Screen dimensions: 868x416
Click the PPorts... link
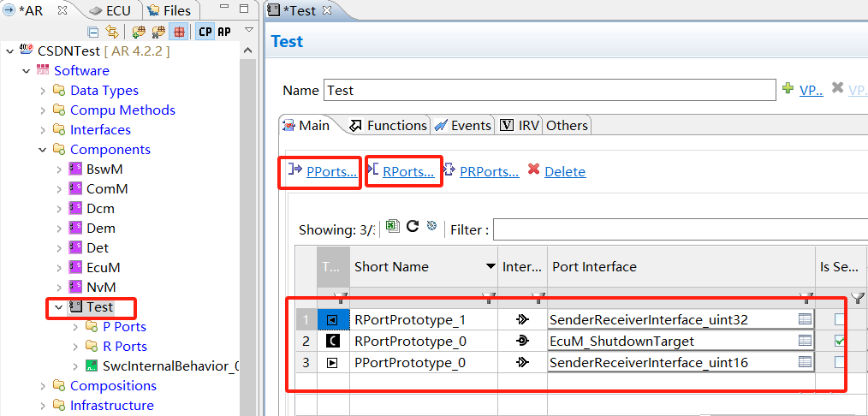point(331,172)
